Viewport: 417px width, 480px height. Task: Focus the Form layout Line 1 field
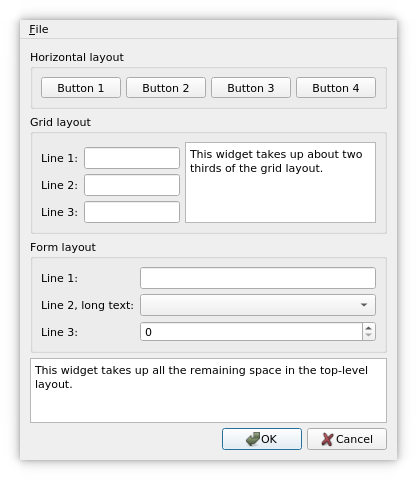click(258, 278)
